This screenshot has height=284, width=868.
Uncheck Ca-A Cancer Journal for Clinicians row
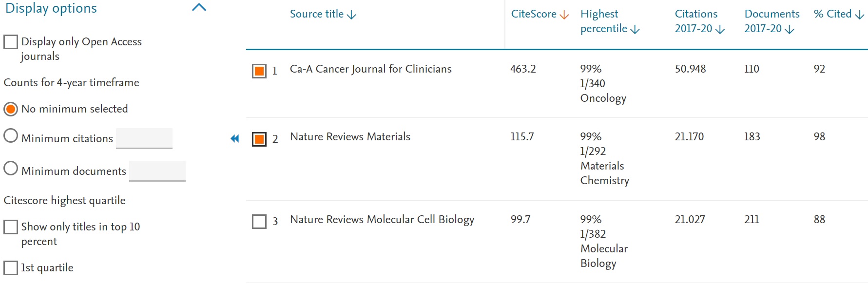259,71
